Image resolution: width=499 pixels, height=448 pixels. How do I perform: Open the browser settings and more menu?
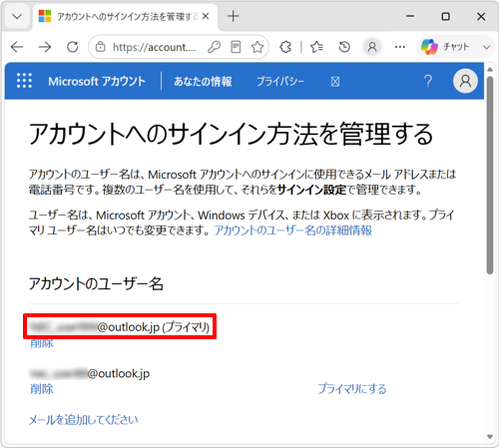click(x=400, y=47)
